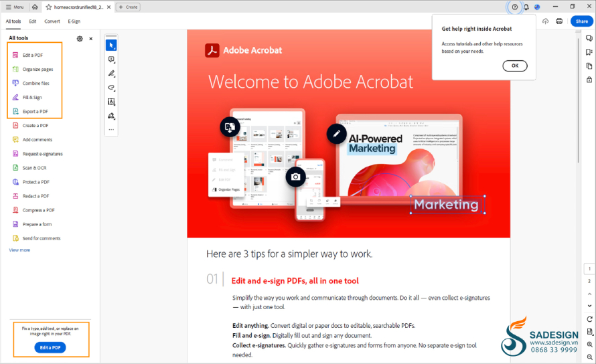Screen dimensions: 596x364
Task: Launch the Fill & Sign tool
Action: (x=27, y=97)
